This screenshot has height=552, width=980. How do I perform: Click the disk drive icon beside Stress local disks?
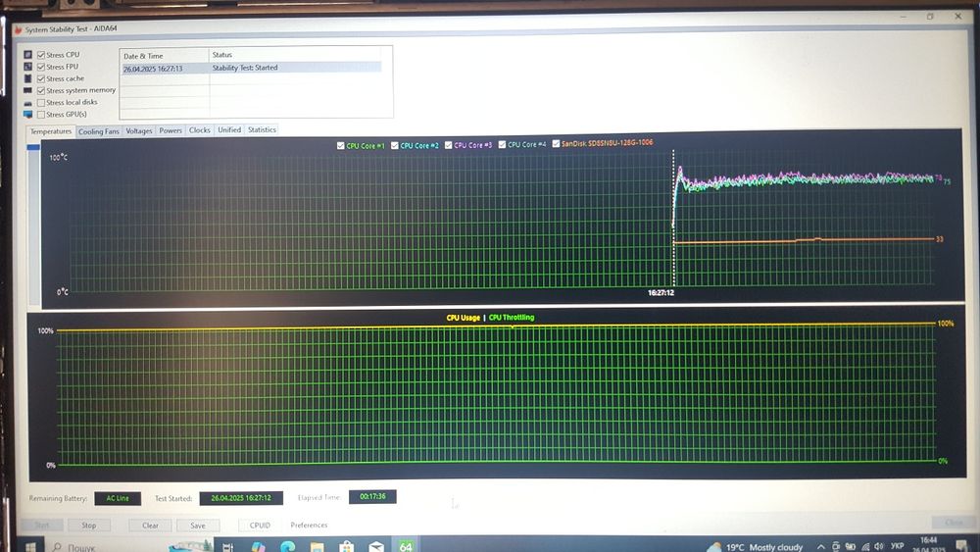coord(28,103)
